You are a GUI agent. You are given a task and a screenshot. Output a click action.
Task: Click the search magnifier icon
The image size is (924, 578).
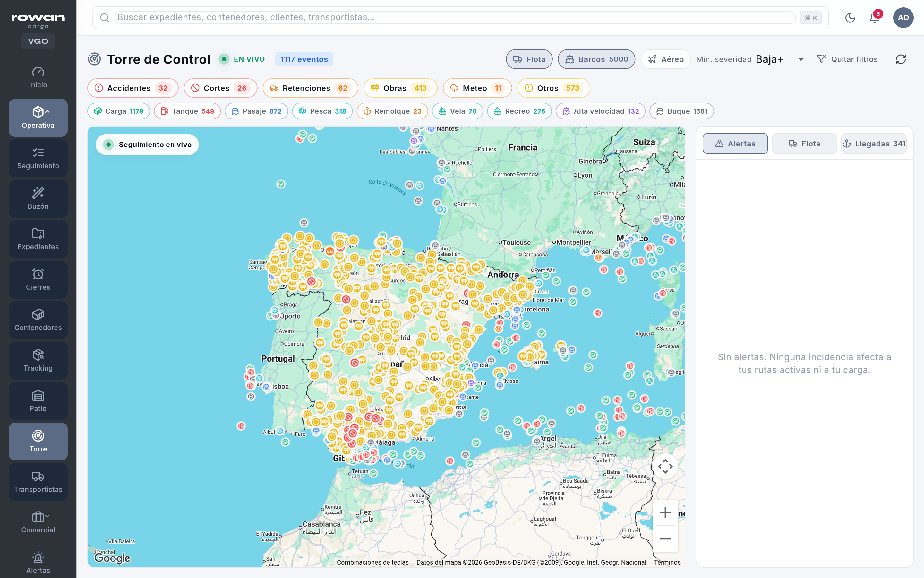105,18
